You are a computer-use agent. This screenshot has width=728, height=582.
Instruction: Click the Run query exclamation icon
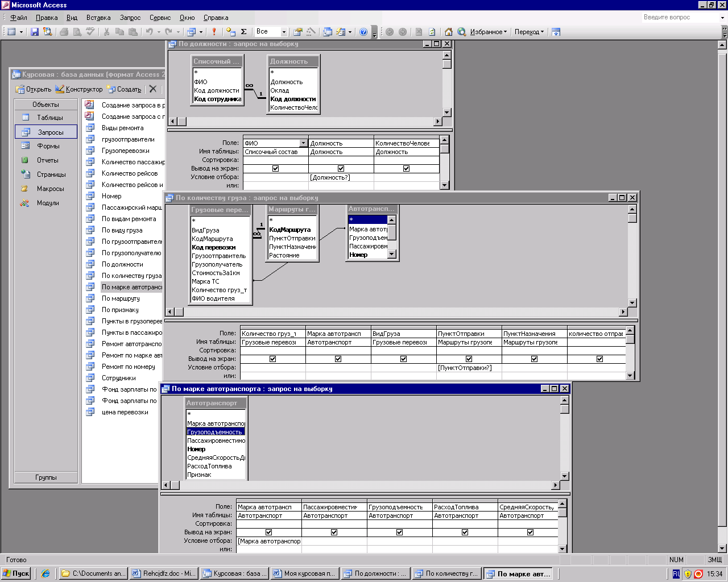click(214, 32)
